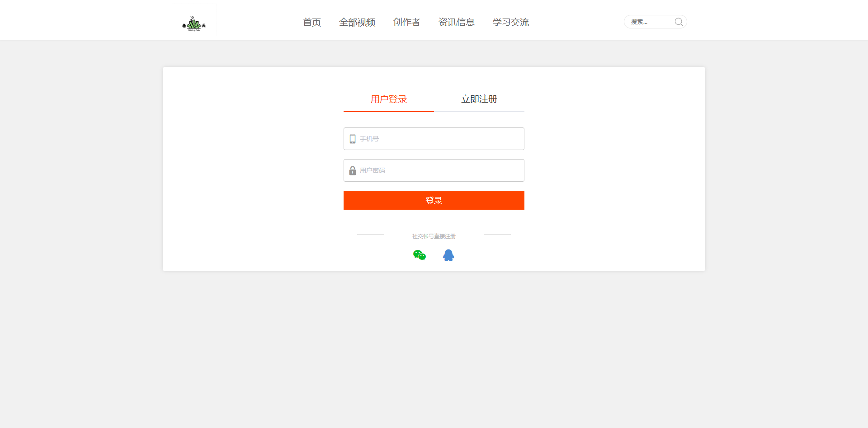Click the search magnifier icon
This screenshot has width=868, height=428.
[679, 22]
